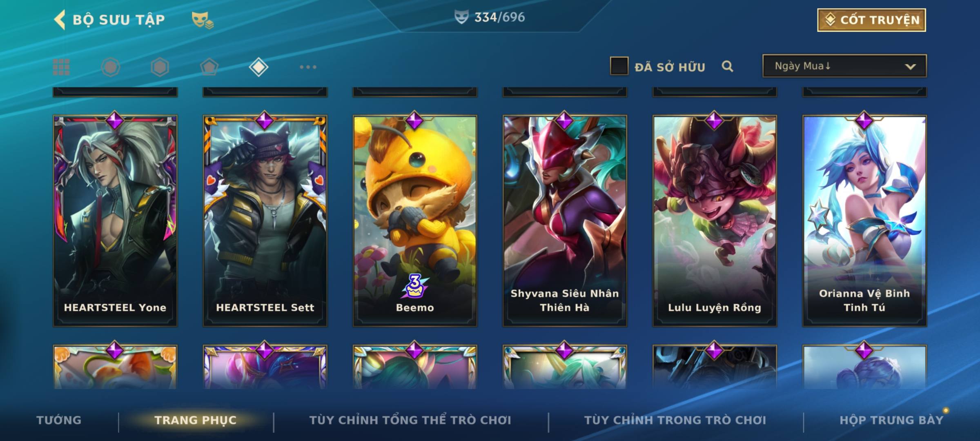Filter by pentagon rarity gem icon
The height and width of the screenshot is (441, 980).
pyautogui.click(x=209, y=67)
